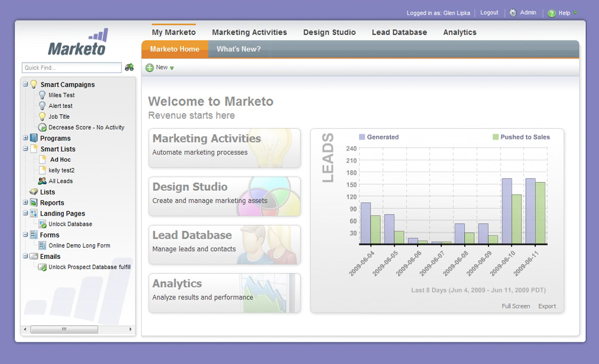
Task: Select the Ad Hoc smart list label
Action: (x=60, y=159)
